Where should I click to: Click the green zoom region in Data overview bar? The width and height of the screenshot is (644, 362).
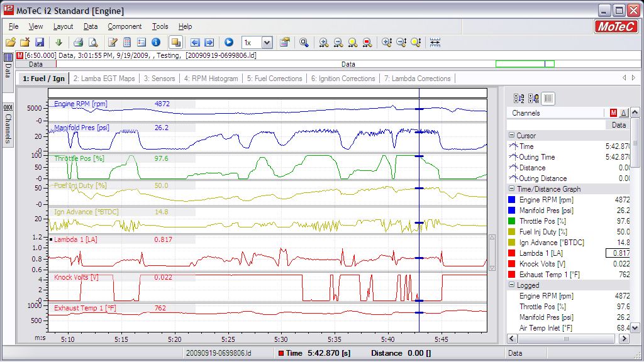pyautogui.click(x=525, y=64)
